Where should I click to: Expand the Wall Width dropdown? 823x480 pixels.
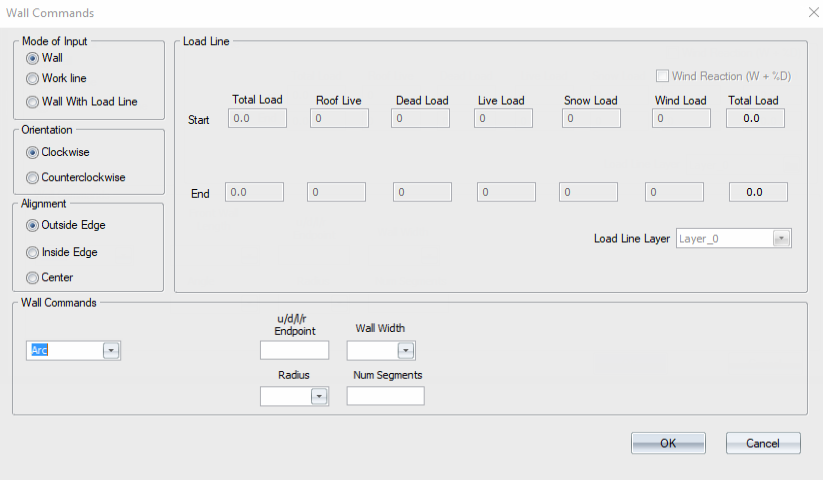coord(406,350)
